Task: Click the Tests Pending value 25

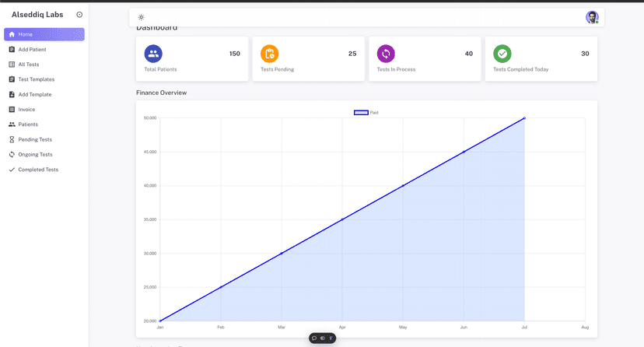Action: click(352, 54)
